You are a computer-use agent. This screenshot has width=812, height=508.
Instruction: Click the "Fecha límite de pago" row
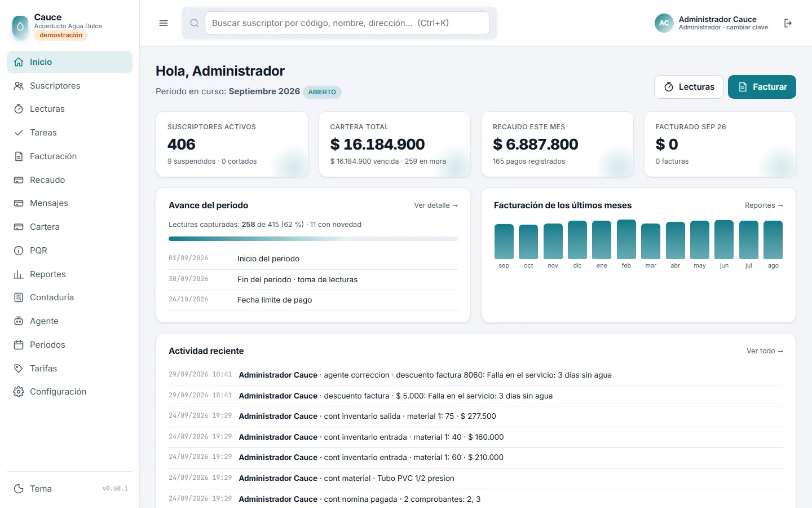(313, 300)
